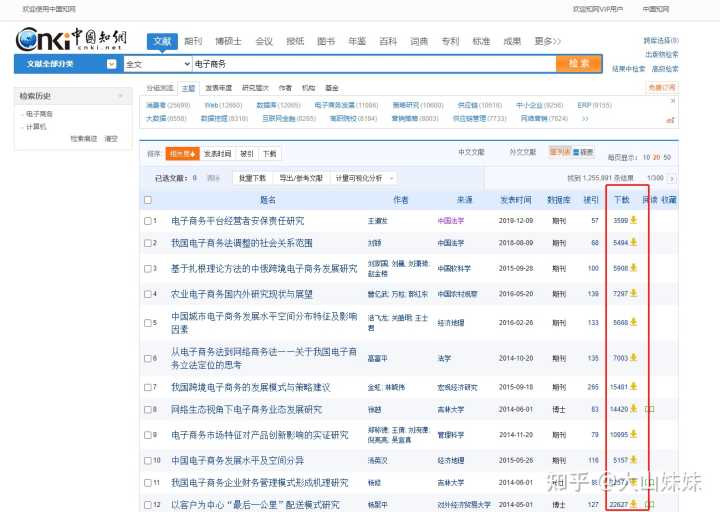This screenshot has width=720, height=512.
Task: Click next page arrow beside 1/300
Action: pyautogui.click(x=672, y=178)
